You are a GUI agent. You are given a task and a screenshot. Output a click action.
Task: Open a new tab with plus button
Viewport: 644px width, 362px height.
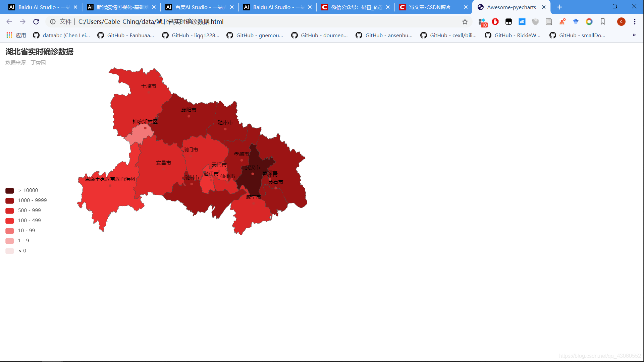point(559,7)
